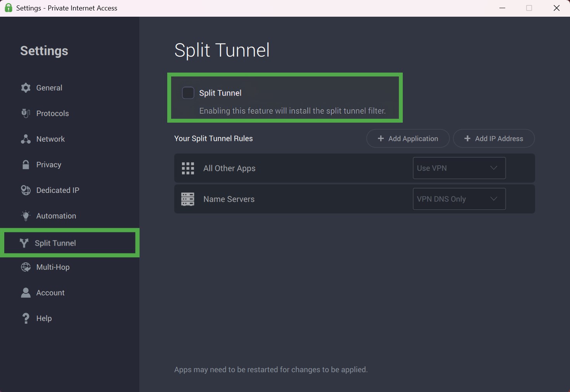The width and height of the screenshot is (570, 392).
Task: Expand chevron on All Other Apps dropdown
Action: point(494,168)
